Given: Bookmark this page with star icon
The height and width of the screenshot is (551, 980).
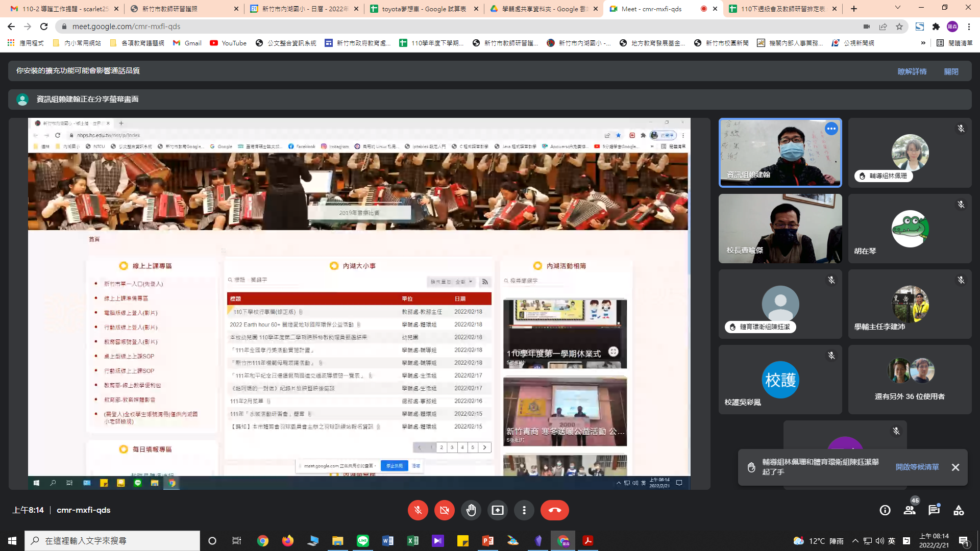Looking at the screenshot, I should pos(899,27).
